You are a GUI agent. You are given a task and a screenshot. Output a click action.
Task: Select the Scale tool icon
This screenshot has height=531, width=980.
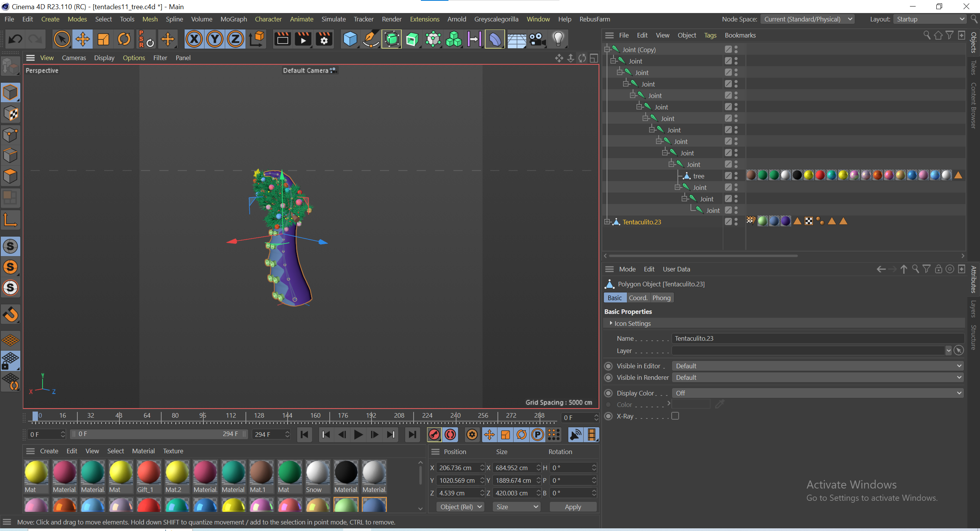[x=103, y=39]
